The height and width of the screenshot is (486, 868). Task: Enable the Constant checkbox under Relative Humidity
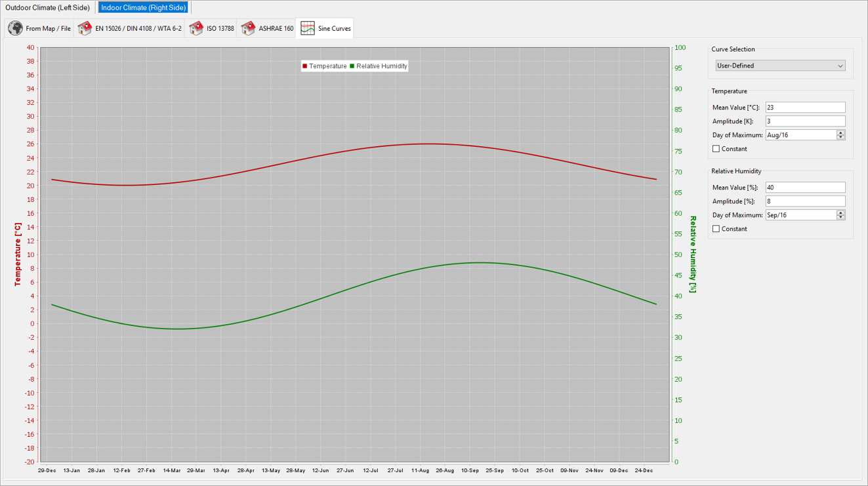(716, 229)
